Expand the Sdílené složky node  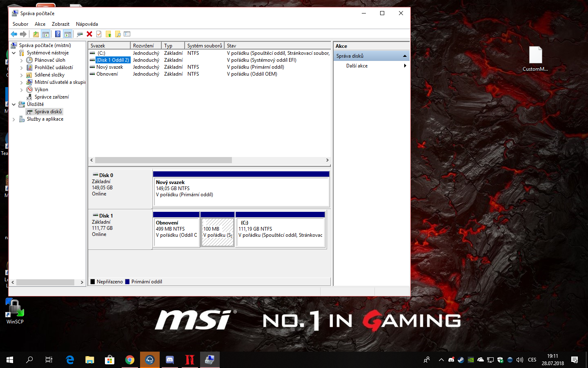(22, 75)
